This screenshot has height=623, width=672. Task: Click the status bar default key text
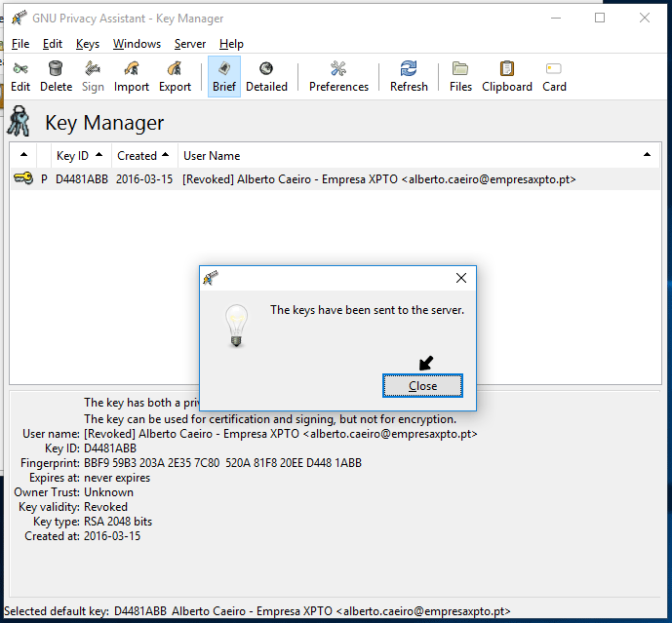point(257,611)
